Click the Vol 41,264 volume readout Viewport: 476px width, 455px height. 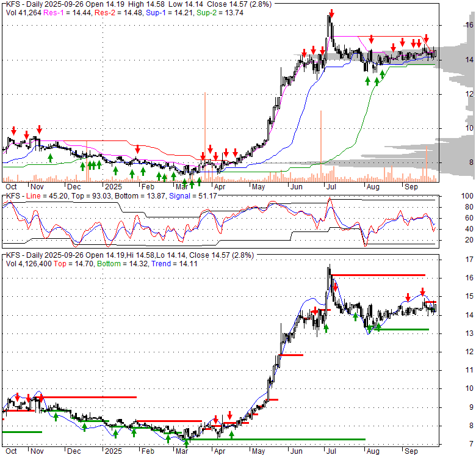click(x=24, y=13)
